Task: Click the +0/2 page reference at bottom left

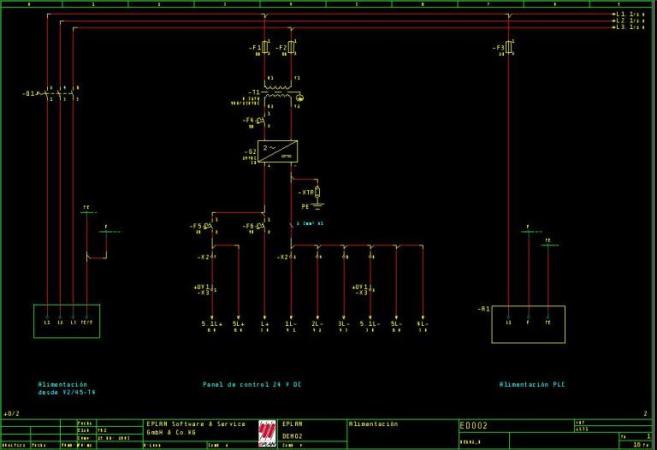Action: [x=11, y=414]
